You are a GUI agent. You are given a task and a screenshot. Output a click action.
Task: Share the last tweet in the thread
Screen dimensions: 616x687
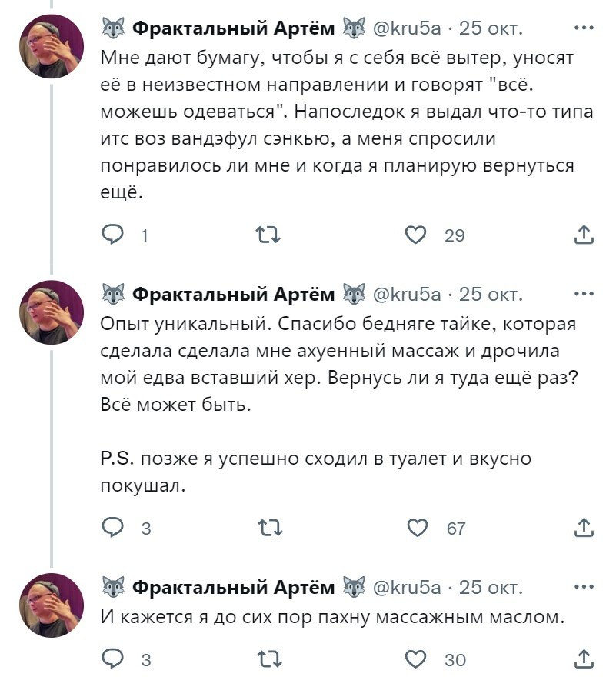[x=584, y=659]
